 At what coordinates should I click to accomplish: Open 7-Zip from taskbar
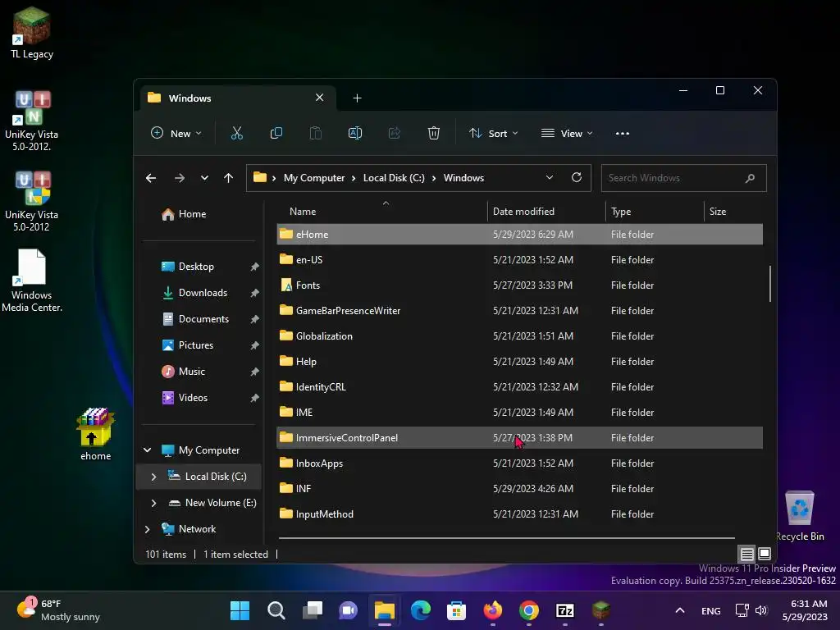565,610
